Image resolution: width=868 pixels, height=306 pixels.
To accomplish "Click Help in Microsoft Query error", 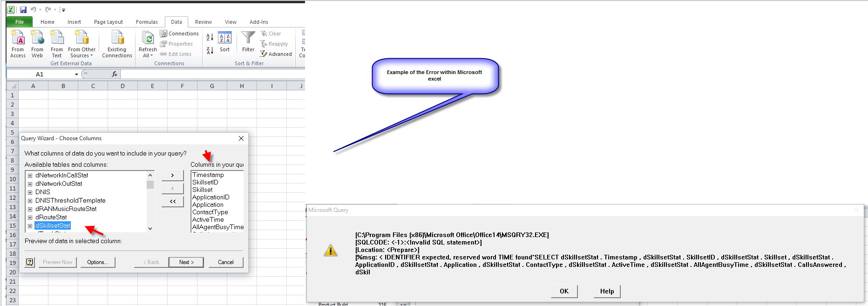I will (607, 291).
